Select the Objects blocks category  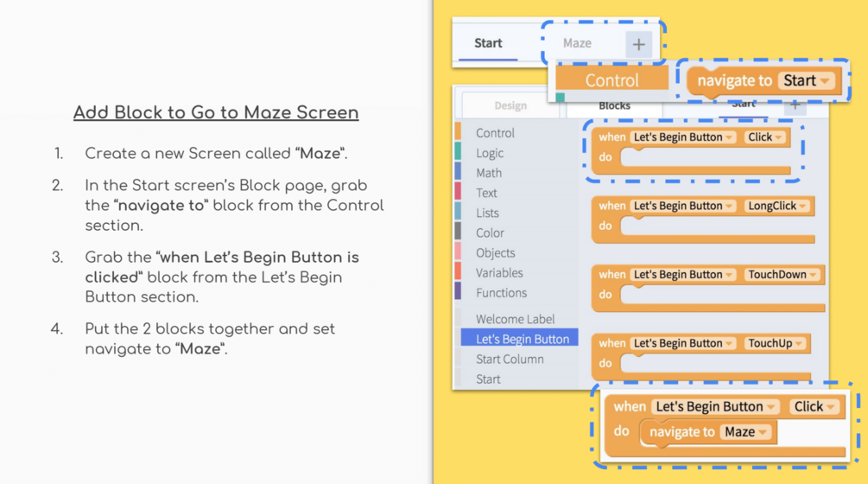pyautogui.click(x=496, y=252)
